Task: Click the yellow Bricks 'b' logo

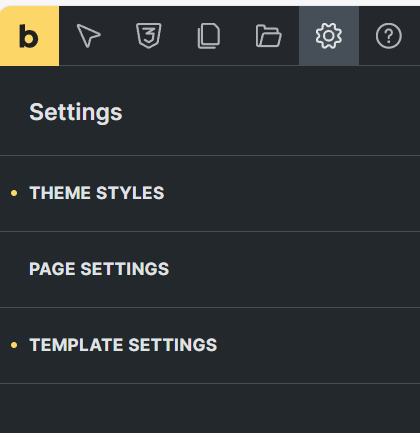Action: [29, 36]
